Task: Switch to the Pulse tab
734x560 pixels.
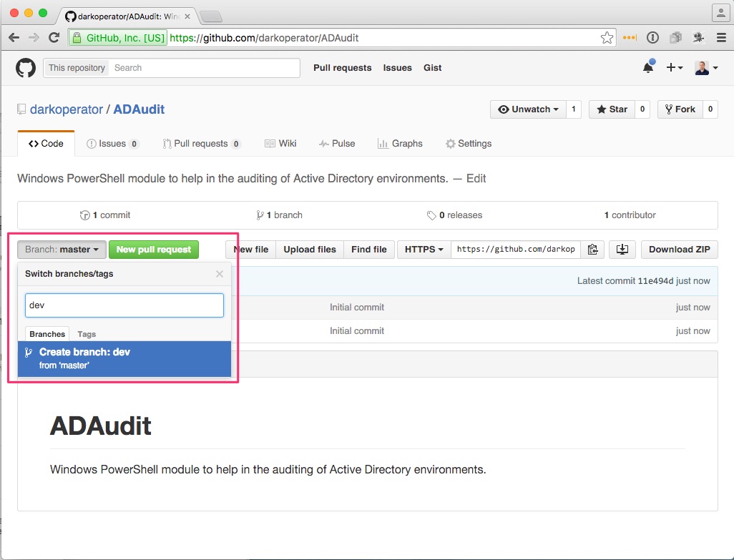Action: [x=337, y=144]
